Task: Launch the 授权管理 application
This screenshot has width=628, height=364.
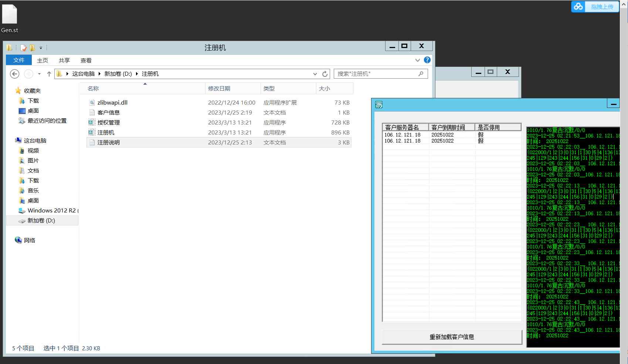Action: point(109,122)
